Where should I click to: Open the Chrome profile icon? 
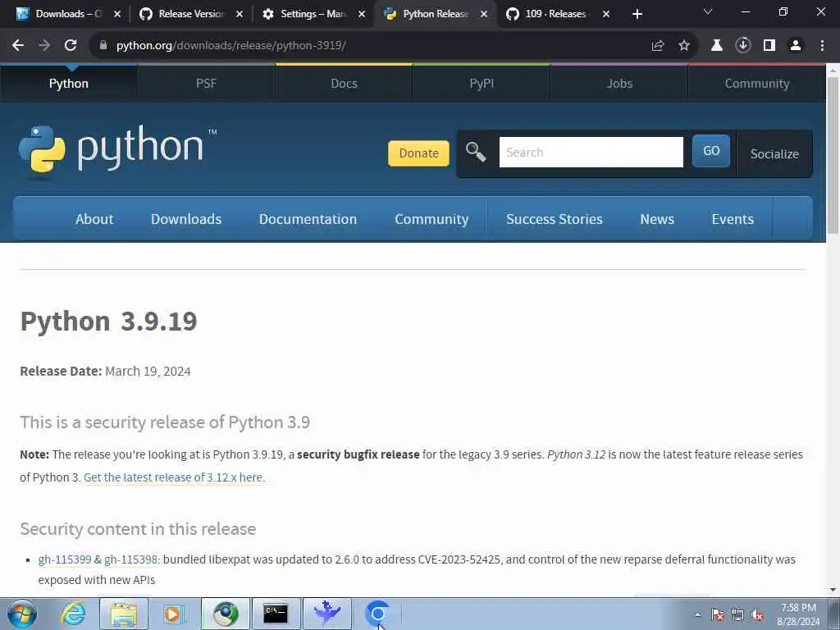point(796,46)
